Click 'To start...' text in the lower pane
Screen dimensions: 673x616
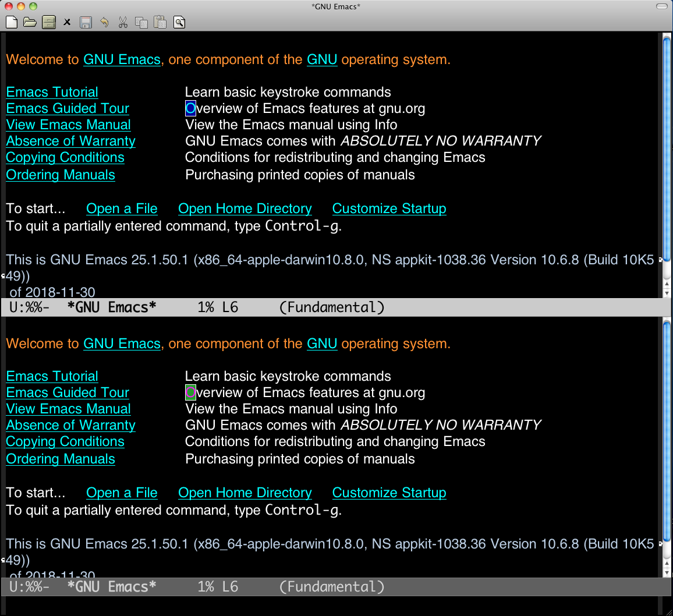point(36,493)
